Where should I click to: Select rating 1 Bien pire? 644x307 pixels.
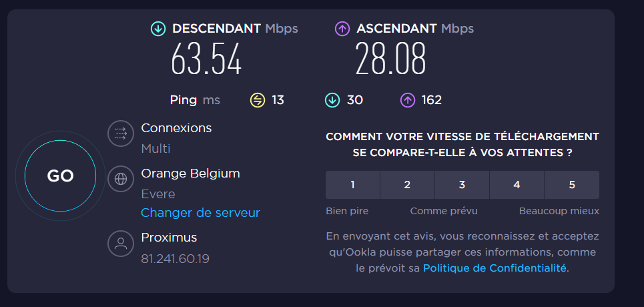click(353, 185)
